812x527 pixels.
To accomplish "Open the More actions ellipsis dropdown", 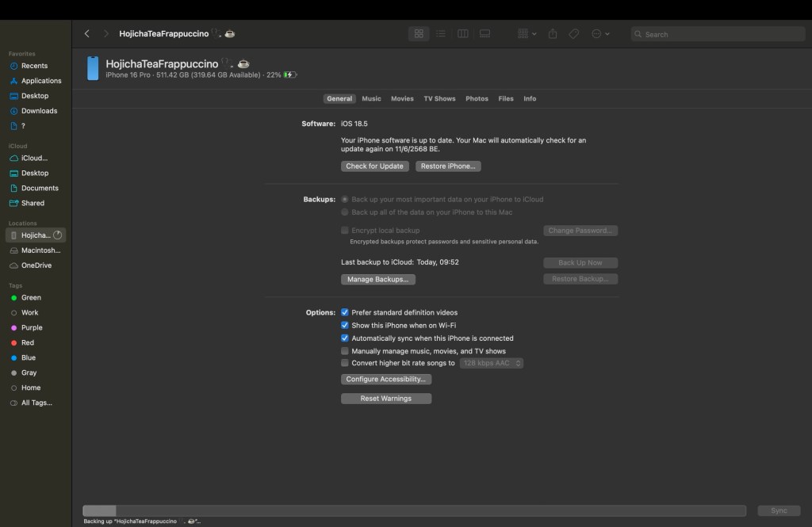I will (600, 34).
